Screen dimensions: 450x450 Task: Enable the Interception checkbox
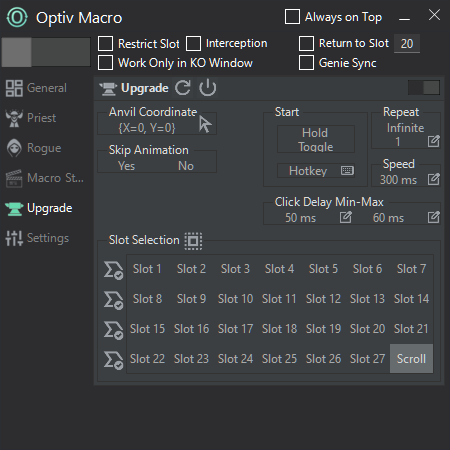(193, 43)
